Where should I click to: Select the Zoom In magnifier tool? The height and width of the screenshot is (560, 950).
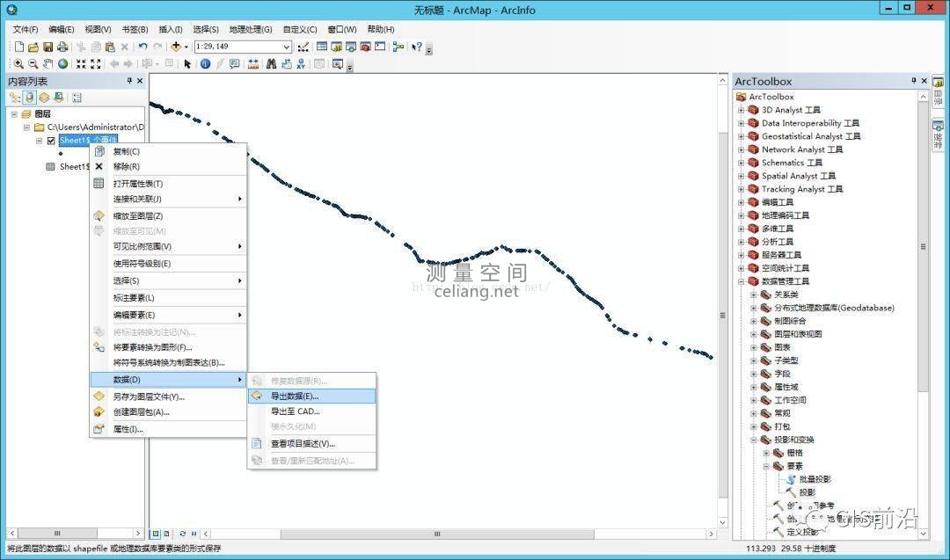click(x=18, y=63)
